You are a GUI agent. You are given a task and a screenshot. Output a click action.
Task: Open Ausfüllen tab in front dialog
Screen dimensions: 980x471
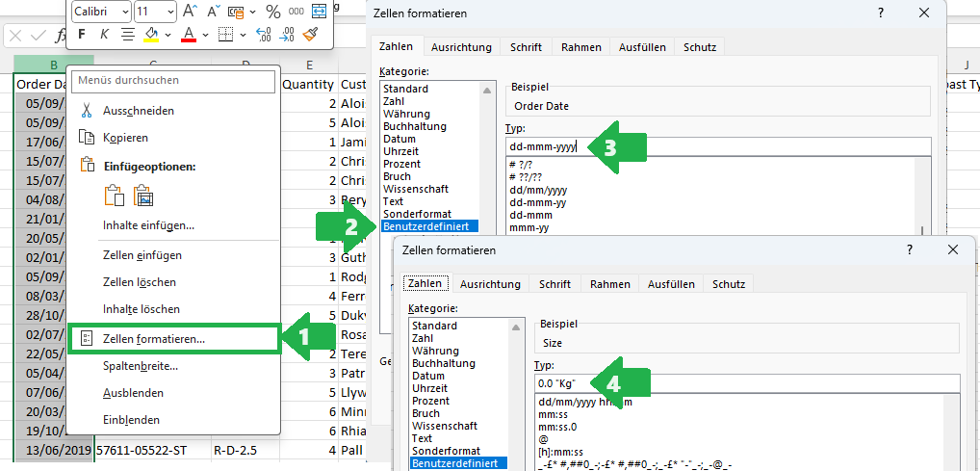[x=671, y=284]
